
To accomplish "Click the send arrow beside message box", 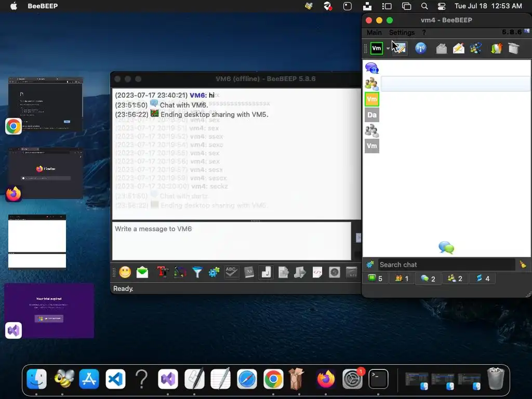I will pyautogui.click(x=358, y=237).
